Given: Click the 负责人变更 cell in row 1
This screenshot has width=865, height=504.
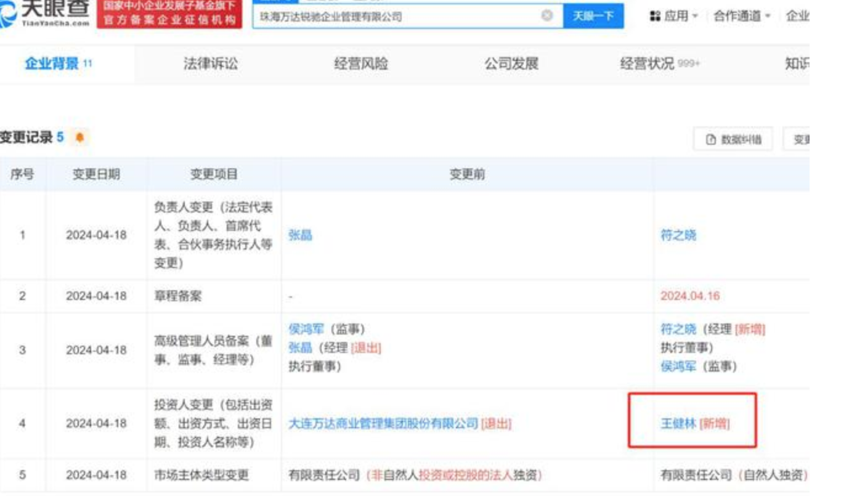Looking at the screenshot, I should 214,235.
